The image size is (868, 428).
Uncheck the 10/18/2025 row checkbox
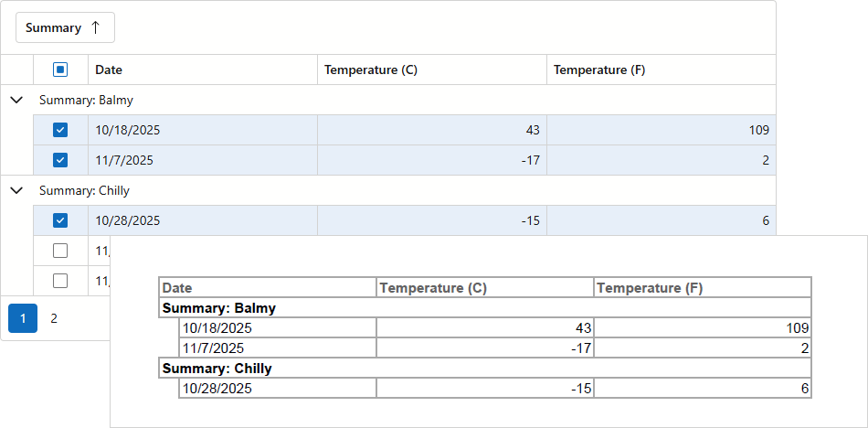(60, 130)
